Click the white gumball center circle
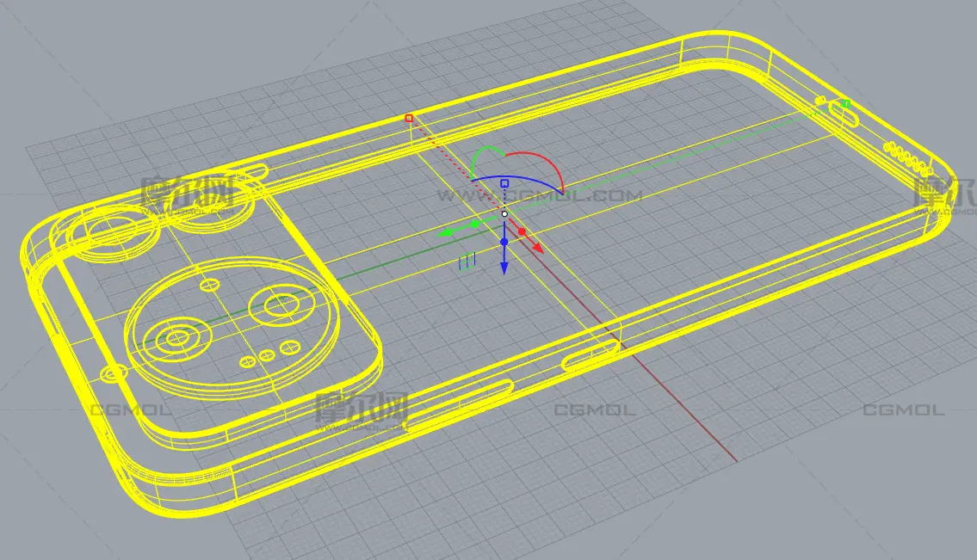977x560 pixels. coord(504,213)
